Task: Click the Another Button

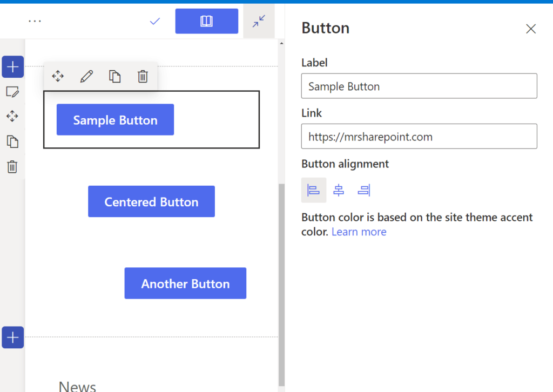Action: [186, 283]
